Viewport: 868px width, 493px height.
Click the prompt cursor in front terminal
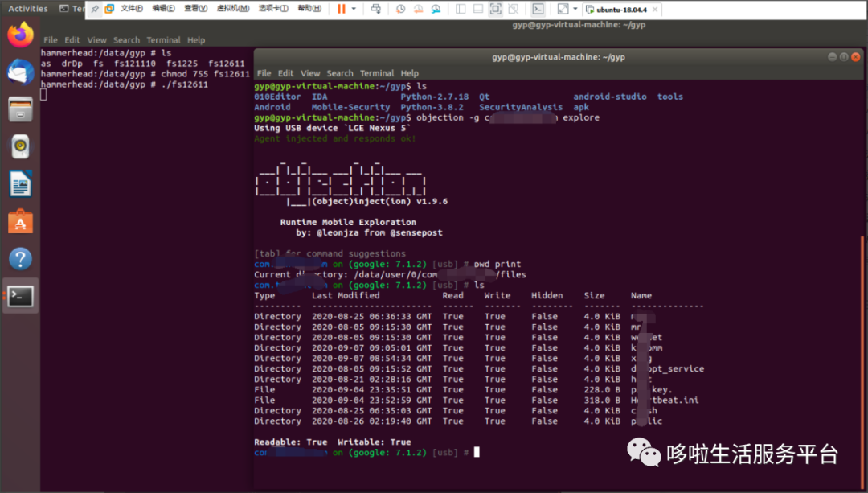pos(477,453)
